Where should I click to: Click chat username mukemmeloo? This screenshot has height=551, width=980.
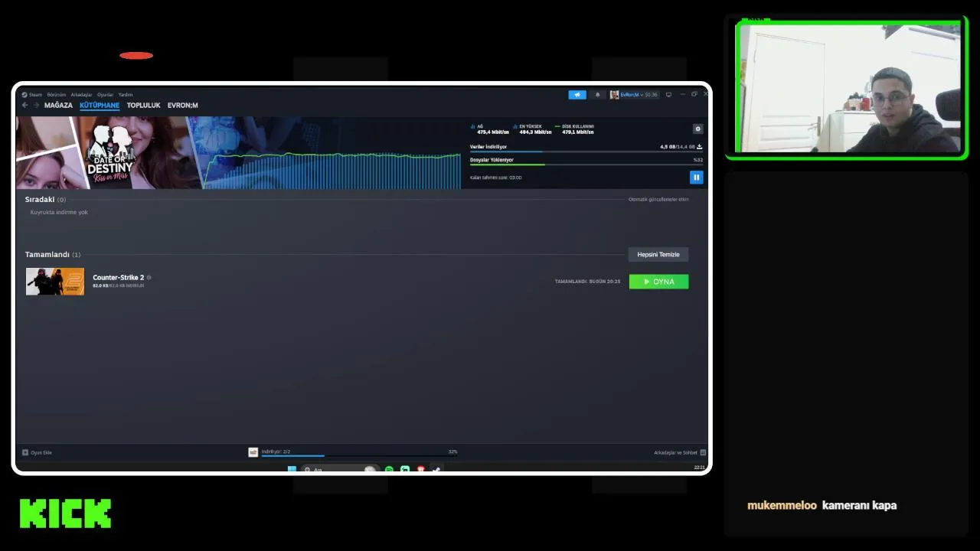point(782,505)
